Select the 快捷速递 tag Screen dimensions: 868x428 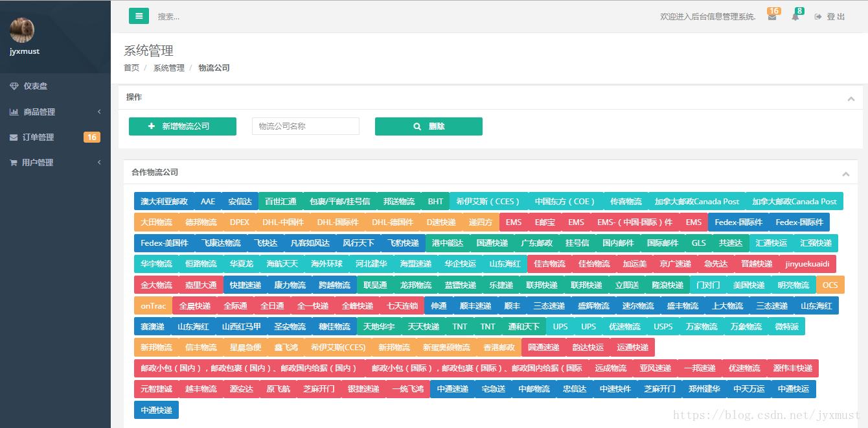coord(246,285)
